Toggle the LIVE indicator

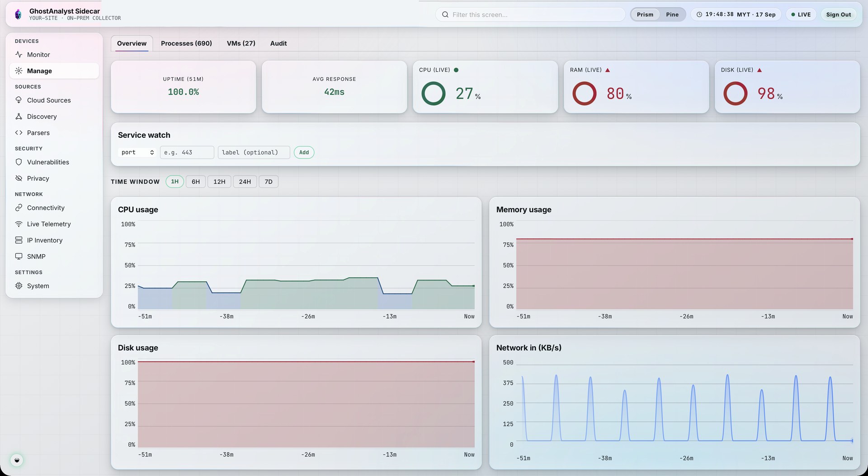click(x=801, y=14)
